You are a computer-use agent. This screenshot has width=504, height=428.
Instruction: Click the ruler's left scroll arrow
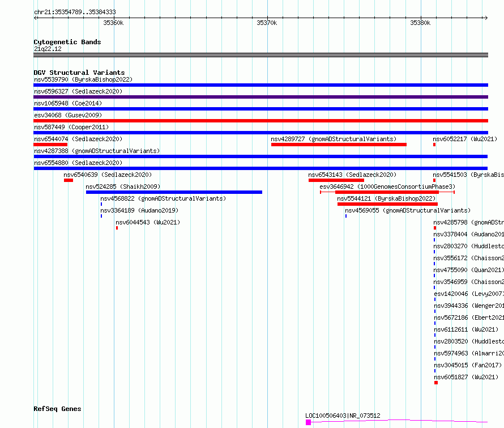36,18
